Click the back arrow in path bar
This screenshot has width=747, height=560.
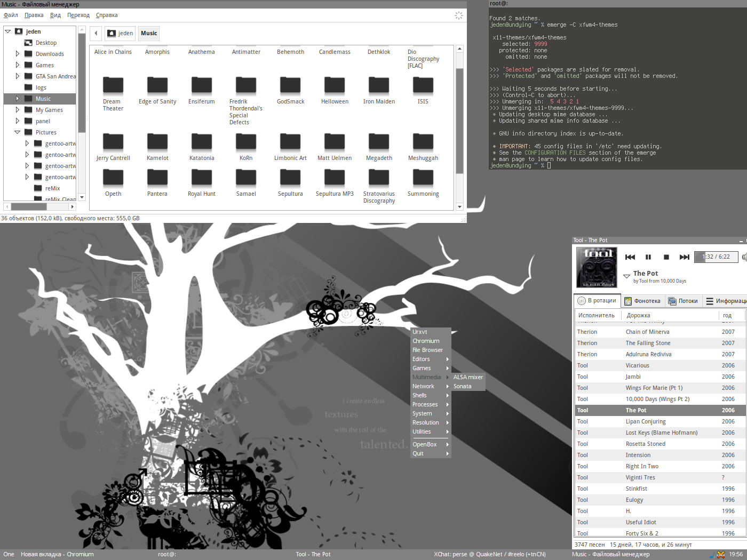(x=96, y=33)
